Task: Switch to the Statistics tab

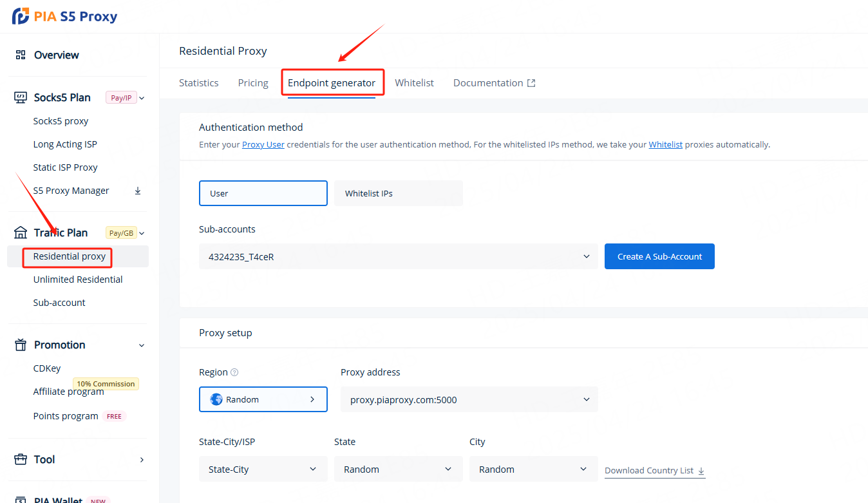Action: pos(199,83)
